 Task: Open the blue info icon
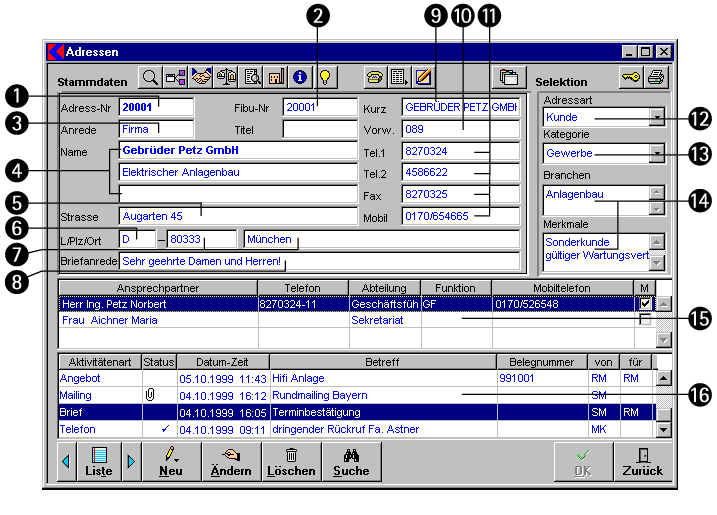pyautogui.click(x=299, y=77)
